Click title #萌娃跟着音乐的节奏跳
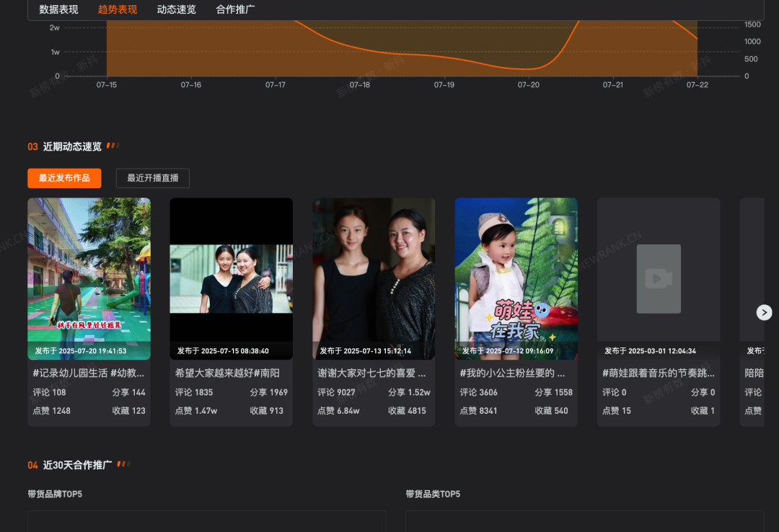The height and width of the screenshot is (532, 779). [658, 373]
